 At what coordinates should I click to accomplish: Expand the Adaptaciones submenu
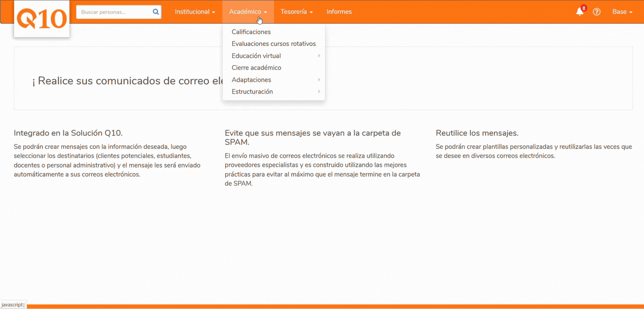click(x=274, y=80)
